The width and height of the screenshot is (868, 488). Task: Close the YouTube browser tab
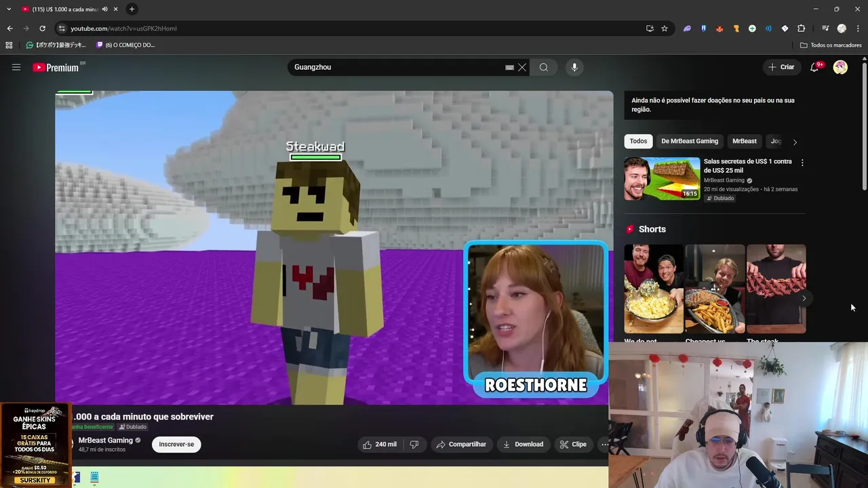click(116, 9)
